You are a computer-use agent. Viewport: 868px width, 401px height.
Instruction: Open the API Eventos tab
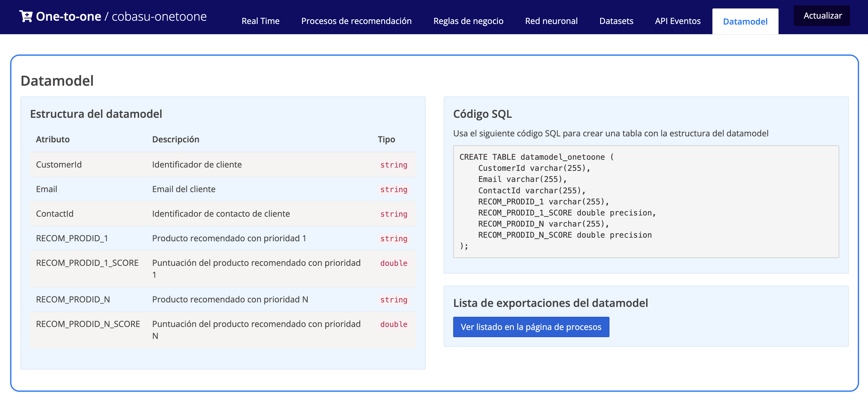pos(677,21)
